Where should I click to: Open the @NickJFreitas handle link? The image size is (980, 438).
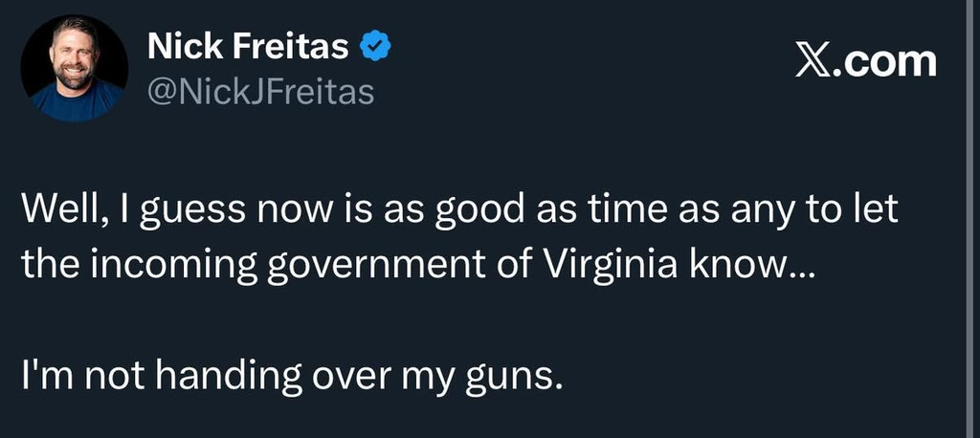click(260, 92)
